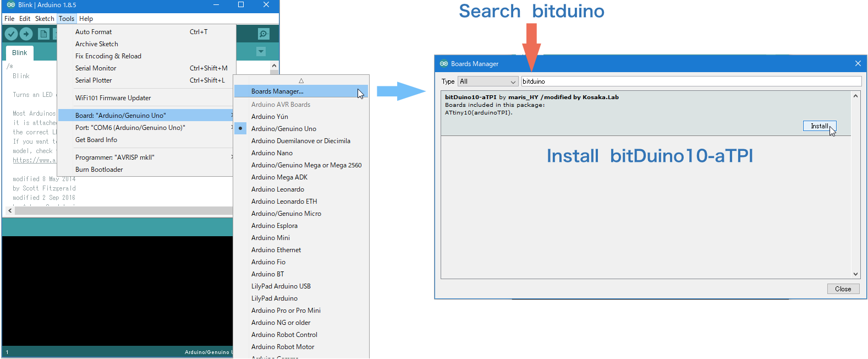Click the Upload arrow toolbar icon

[26, 34]
